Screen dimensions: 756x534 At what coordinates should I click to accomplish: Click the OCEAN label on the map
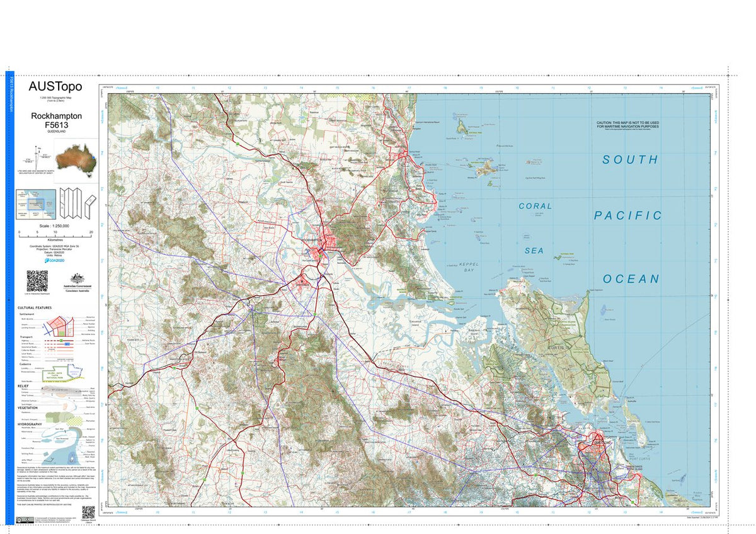[x=631, y=279]
